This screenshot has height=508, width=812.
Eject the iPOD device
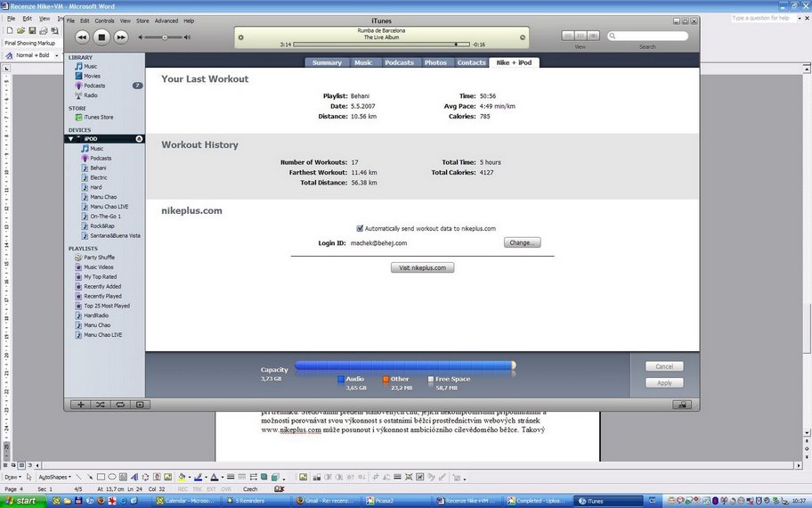point(139,139)
